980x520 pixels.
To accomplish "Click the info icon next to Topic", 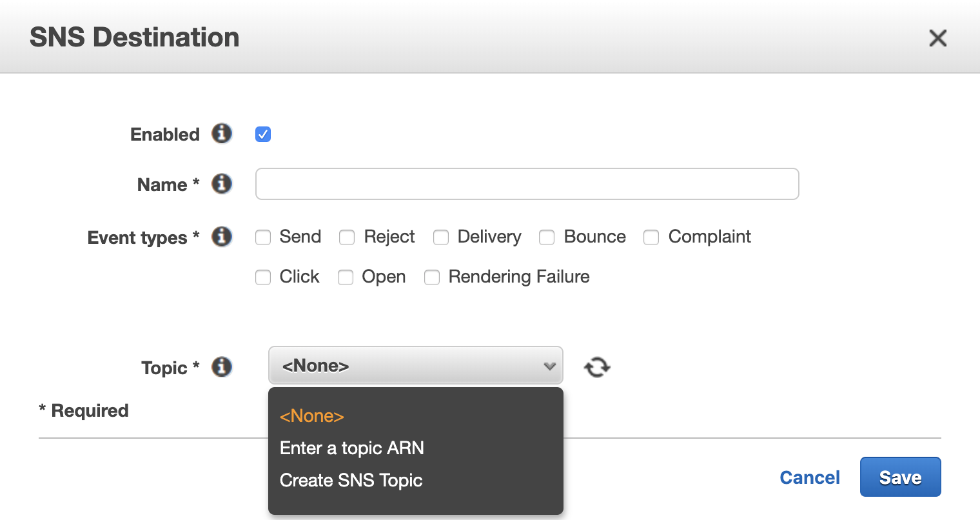I will (x=222, y=367).
